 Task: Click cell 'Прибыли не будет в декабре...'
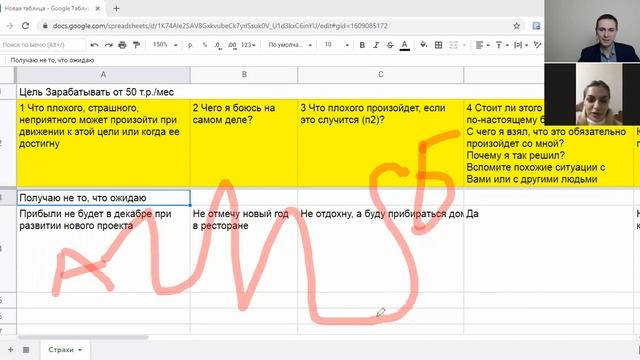(x=103, y=249)
